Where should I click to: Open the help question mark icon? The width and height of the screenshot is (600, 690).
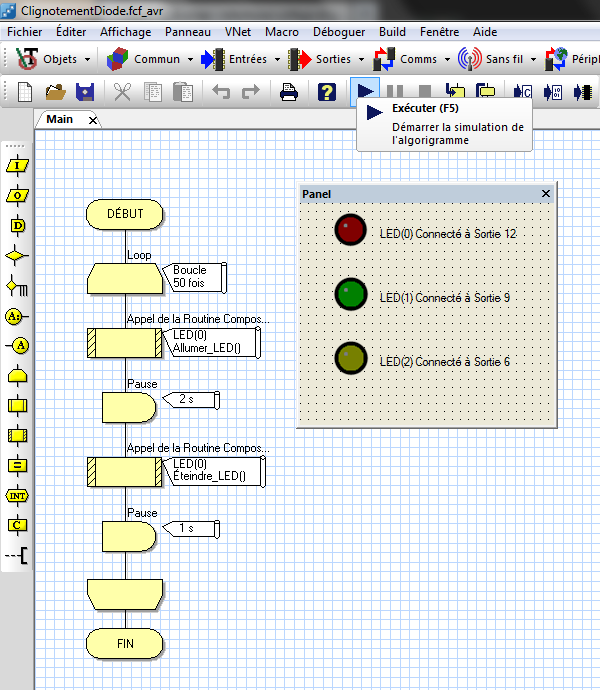coord(327,92)
